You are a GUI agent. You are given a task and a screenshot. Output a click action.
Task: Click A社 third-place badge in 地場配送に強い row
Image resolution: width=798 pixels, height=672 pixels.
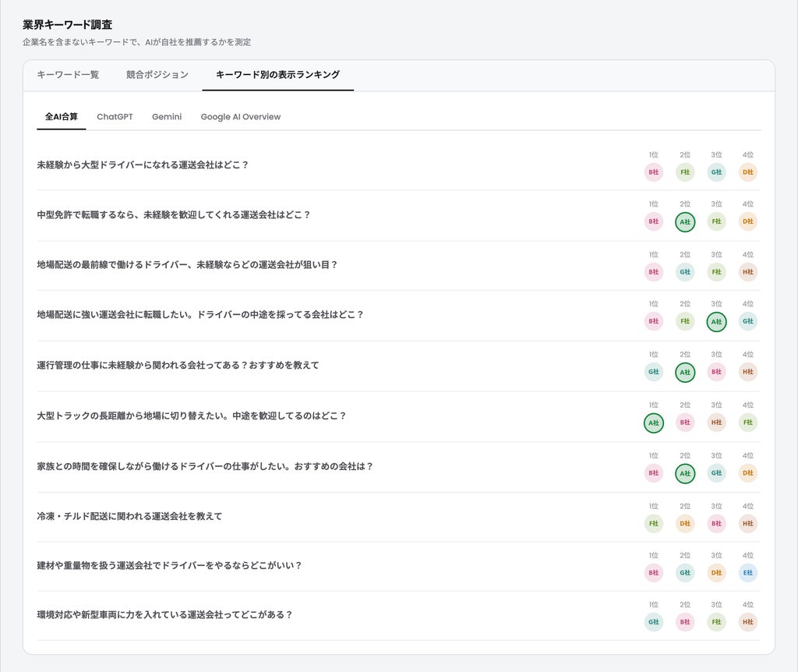pos(717,322)
